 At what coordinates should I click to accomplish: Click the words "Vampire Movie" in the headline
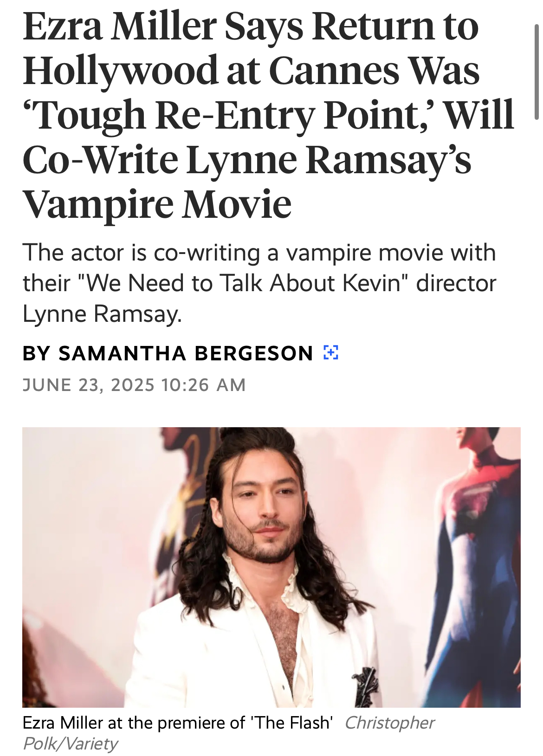point(157,203)
